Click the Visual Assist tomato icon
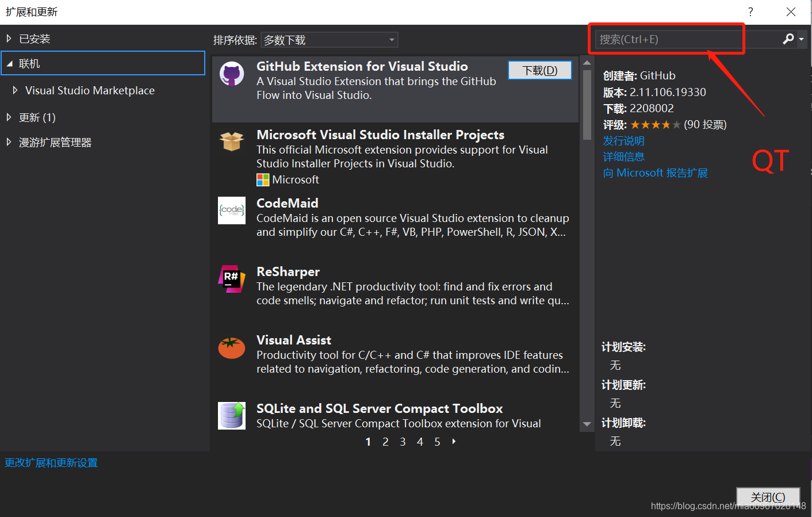The width and height of the screenshot is (812, 517). (232, 347)
